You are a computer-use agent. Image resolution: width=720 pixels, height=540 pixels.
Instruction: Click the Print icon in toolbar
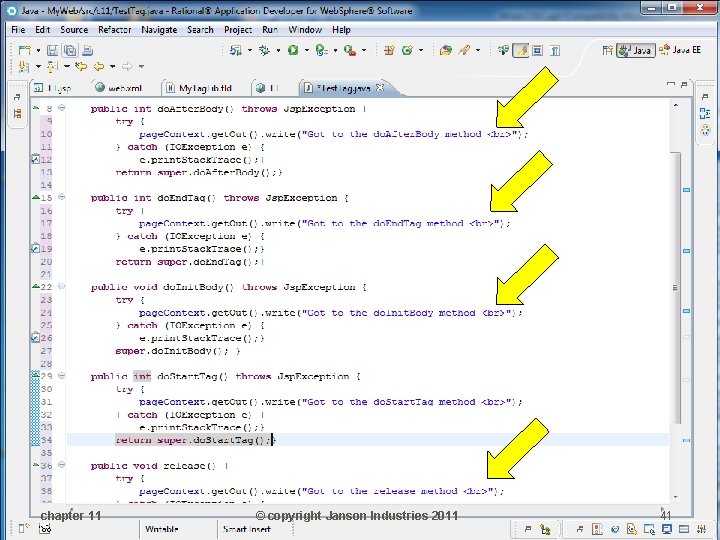pyautogui.click(x=88, y=50)
